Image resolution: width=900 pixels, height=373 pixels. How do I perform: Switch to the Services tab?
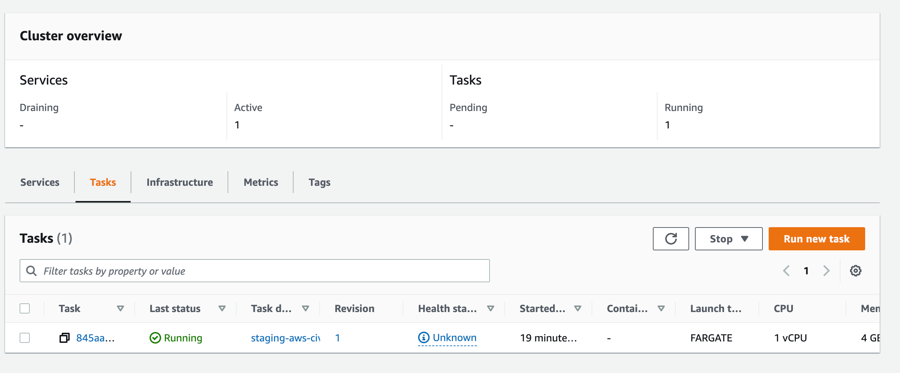tap(40, 182)
